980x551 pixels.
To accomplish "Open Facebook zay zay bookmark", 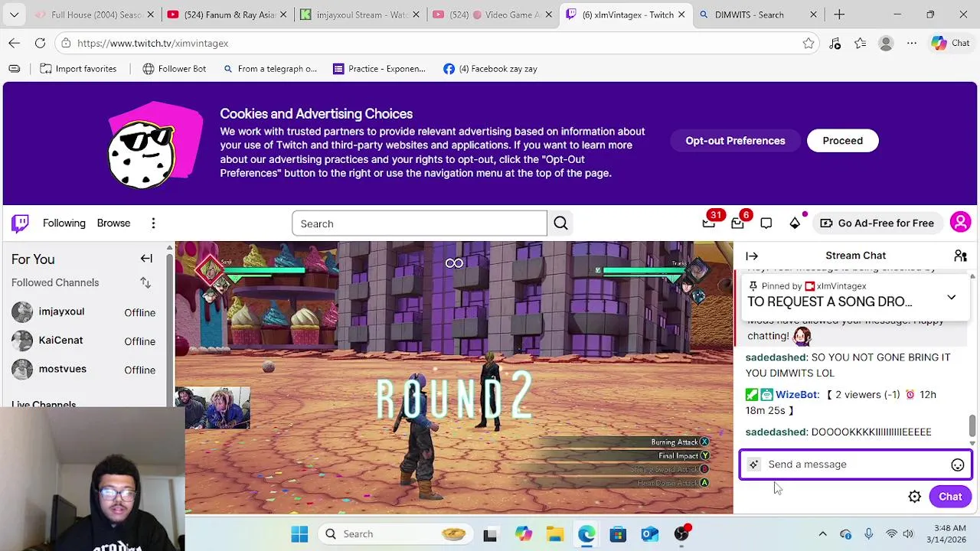I will [490, 69].
